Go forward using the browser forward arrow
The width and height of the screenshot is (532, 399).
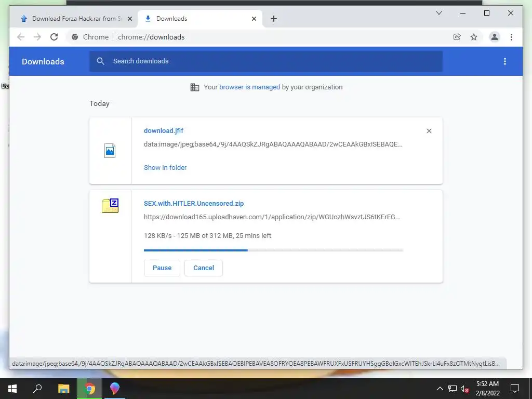(x=37, y=37)
